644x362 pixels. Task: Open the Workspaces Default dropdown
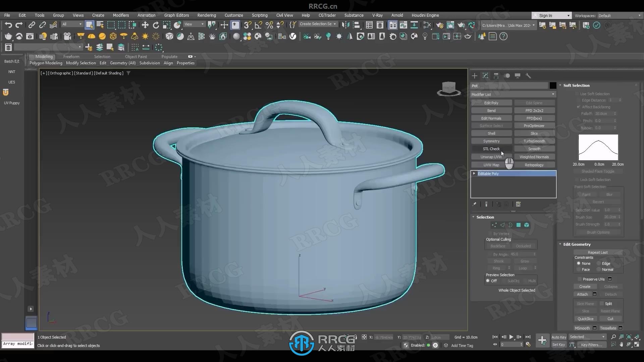pyautogui.click(x=614, y=15)
